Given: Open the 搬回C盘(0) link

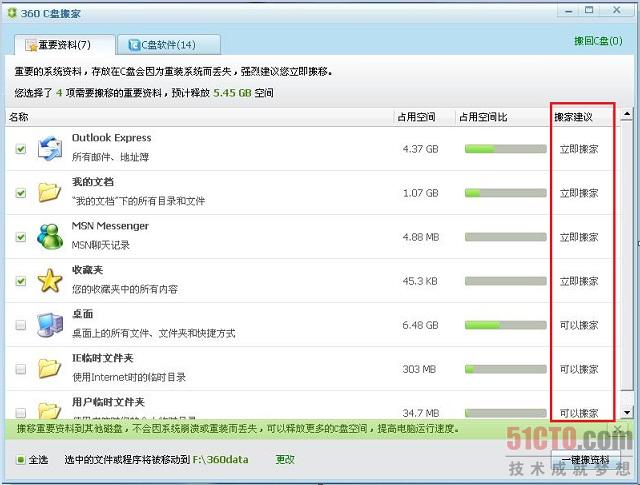Looking at the screenshot, I should (x=598, y=41).
